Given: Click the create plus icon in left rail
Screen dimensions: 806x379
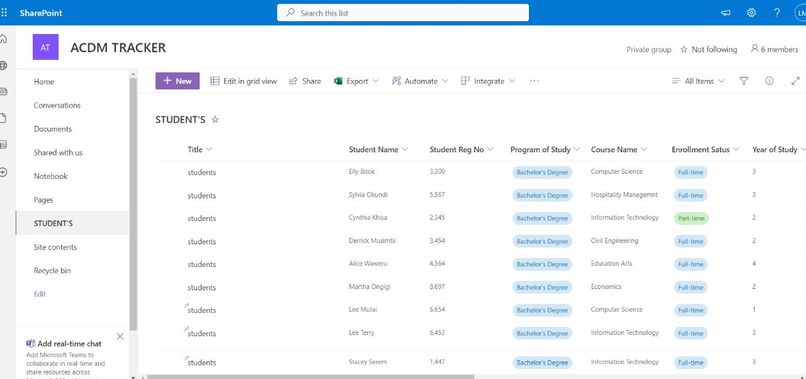Looking at the screenshot, I should coord(3,172).
